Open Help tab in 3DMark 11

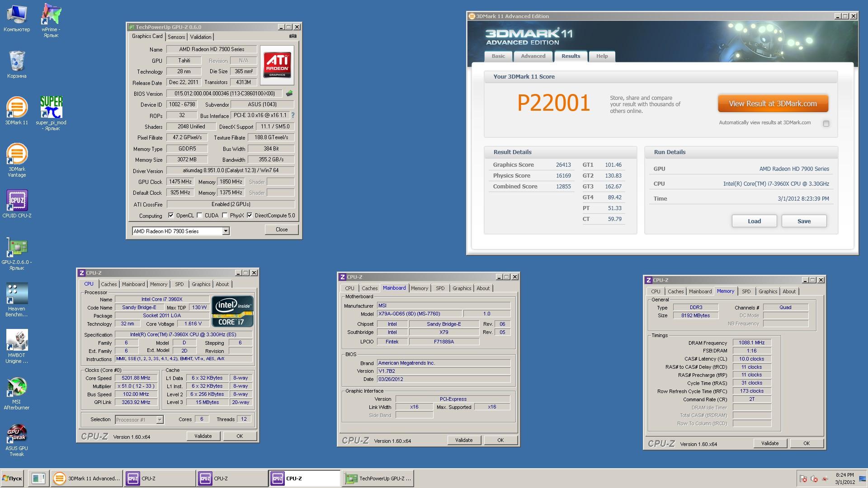coord(602,56)
